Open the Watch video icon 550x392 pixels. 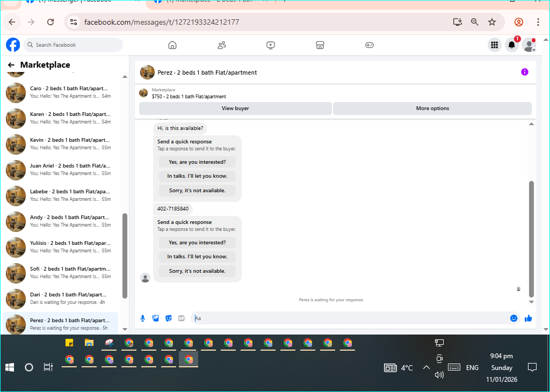click(x=271, y=45)
